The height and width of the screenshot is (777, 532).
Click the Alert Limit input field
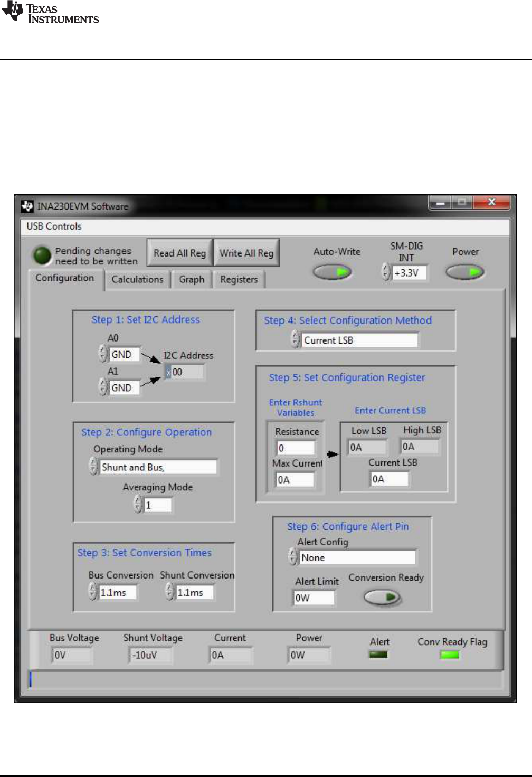pos(314,598)
